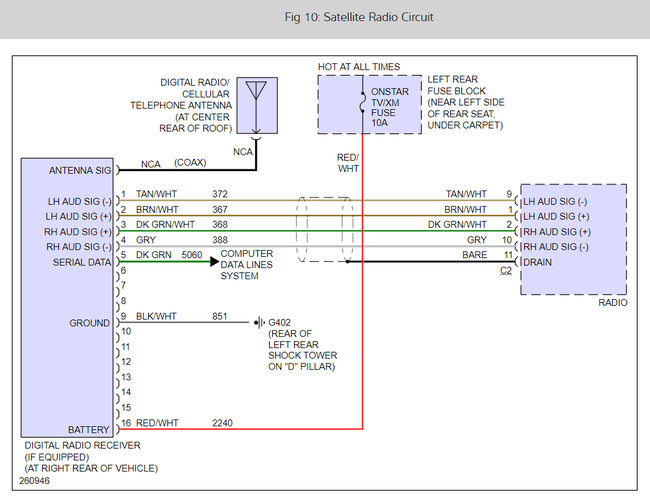Click the 'G402' label
This screenshot has width=650, height=497.
279,322
